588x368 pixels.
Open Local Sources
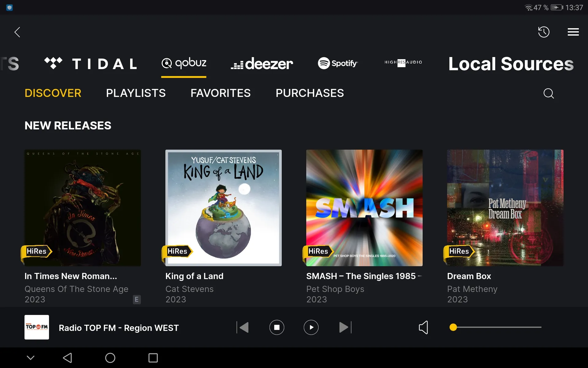point(511,64)
